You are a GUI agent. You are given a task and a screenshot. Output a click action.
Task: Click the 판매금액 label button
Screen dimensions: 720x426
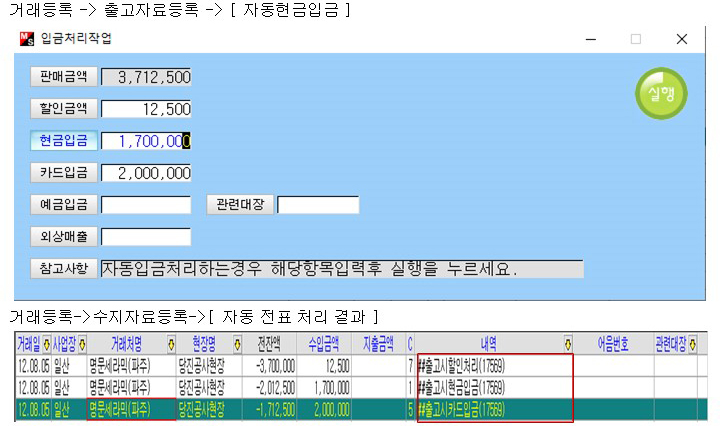(x=64, y=77)
